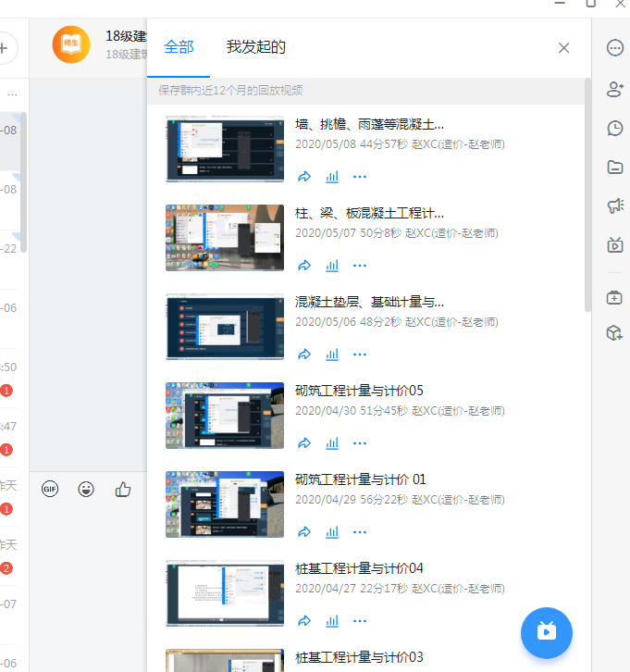The image size is (630, 672).
Task: Share the 柱、梁、板混凝土工程计 replay video
Action: [304, 266]
